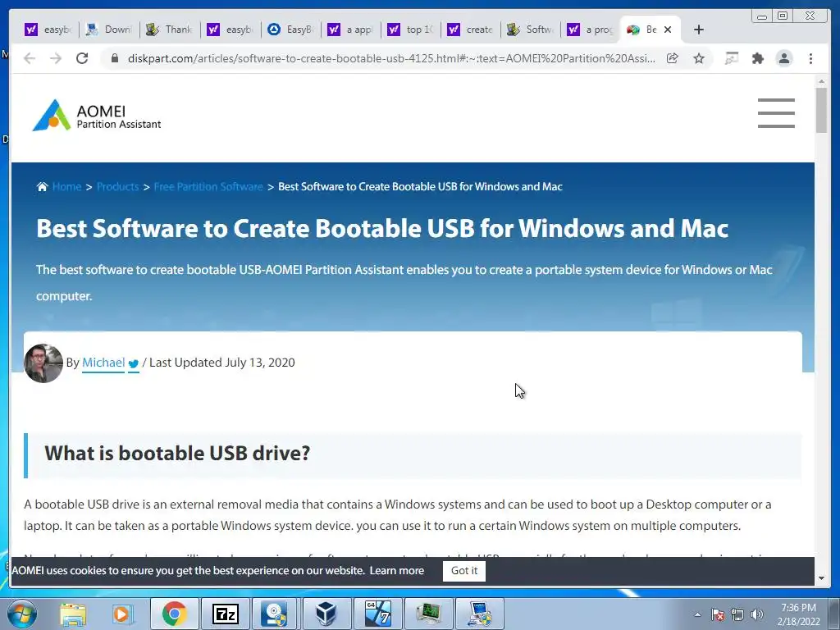Go back to the previous page
Image resolution: width=840 pixels, height=630 pixels.
30,58
